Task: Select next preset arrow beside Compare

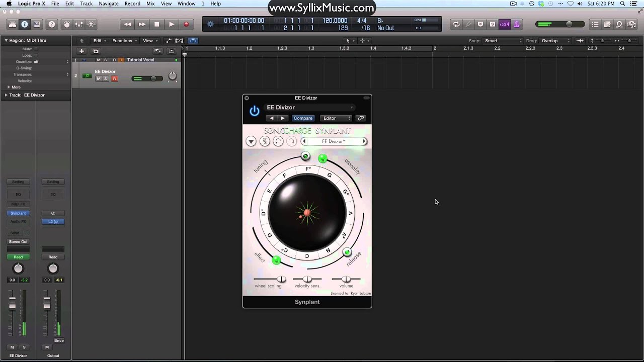Action: (x=283, y=118)
